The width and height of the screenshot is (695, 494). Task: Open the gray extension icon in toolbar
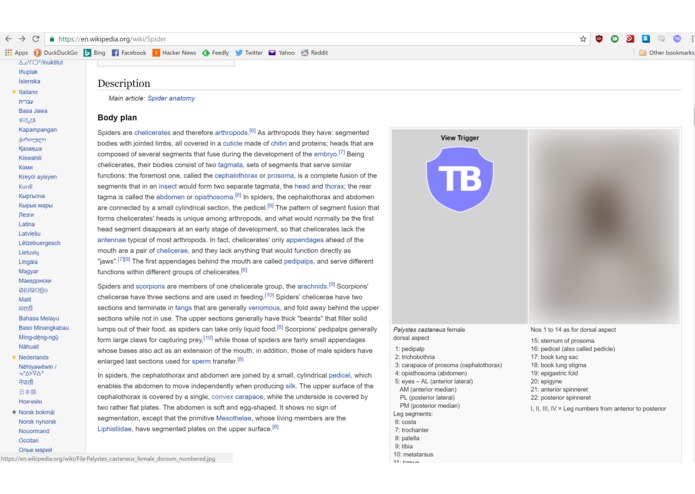pos(661,39)
